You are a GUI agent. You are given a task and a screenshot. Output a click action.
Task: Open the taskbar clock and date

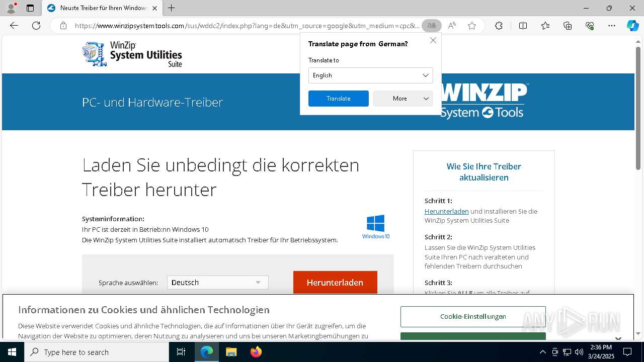[x=601, y=352]
